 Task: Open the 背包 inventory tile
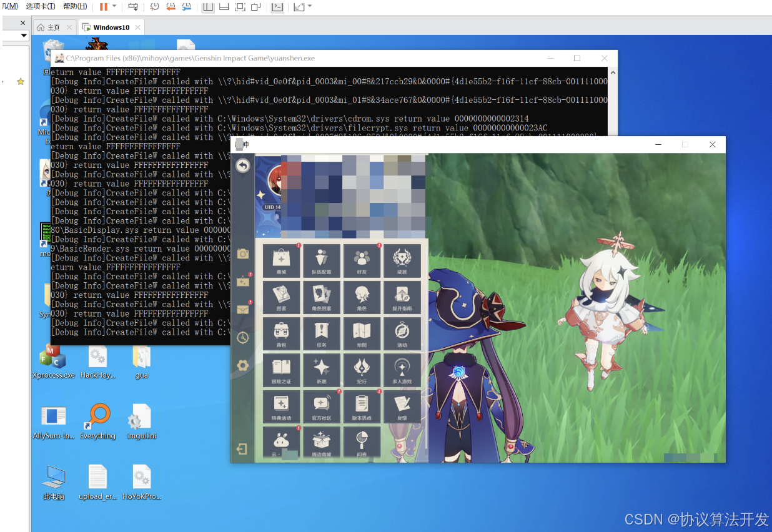pyautogui.click(x=281, y=333)
